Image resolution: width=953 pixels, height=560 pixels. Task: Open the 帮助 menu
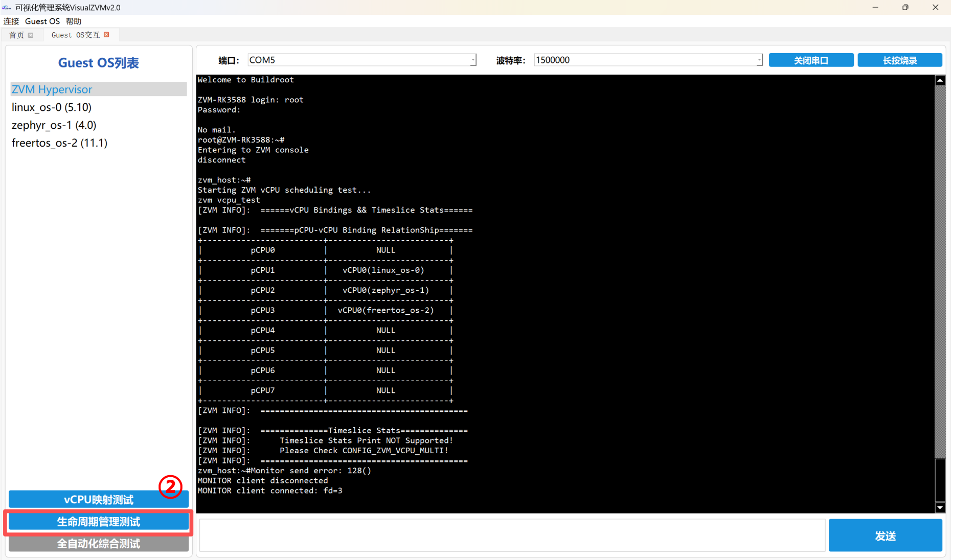[x=74, y=21]
